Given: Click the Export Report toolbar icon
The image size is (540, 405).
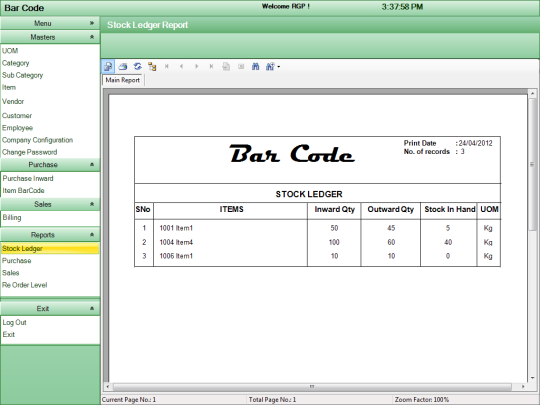Looking at the screenshot, I should coord(108,66).
